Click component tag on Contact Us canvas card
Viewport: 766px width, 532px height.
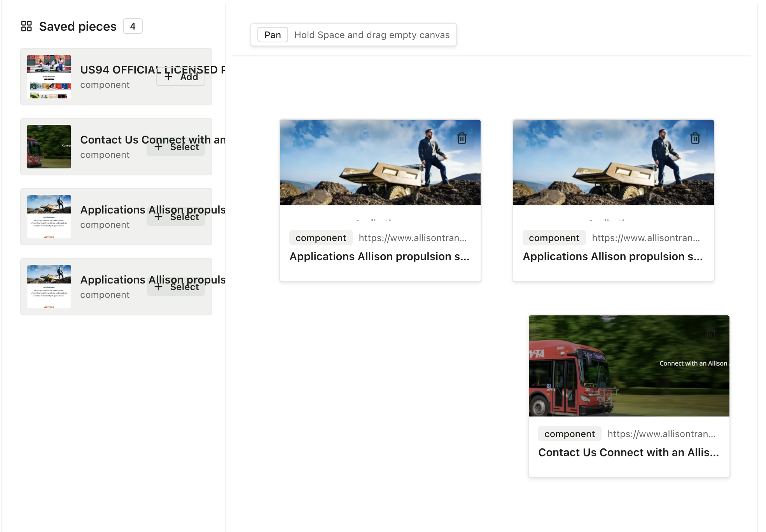tap(570, 434)
